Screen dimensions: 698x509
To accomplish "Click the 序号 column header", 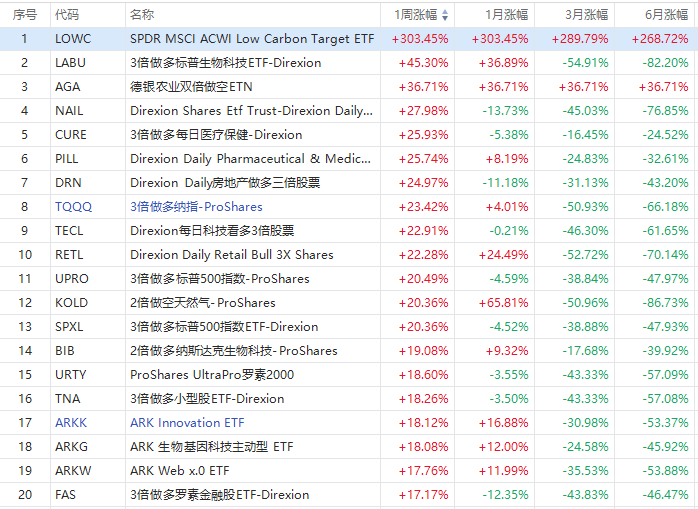I will 25,15.
